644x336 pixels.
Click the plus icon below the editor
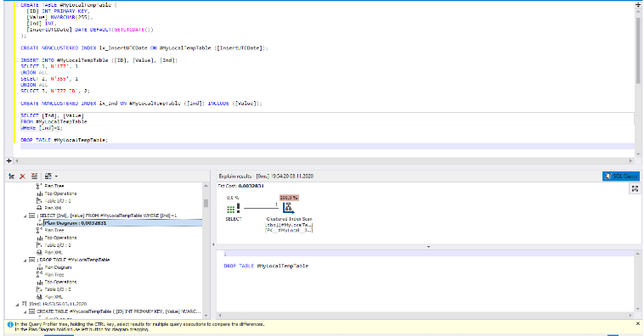(9, 161)
